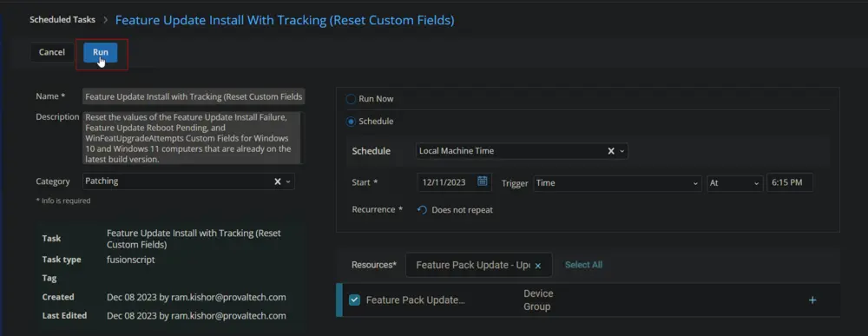The width and height of the screenshot is (868, 336).
Task: Click the fusionscript task type value
Action: (x=131, y=260)
